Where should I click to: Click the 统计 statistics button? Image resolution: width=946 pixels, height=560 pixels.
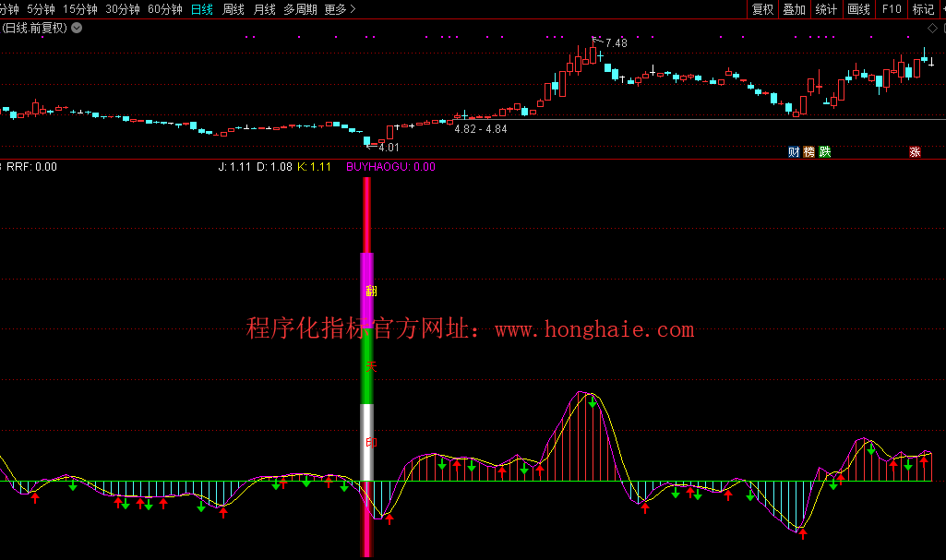coord(826,9)
